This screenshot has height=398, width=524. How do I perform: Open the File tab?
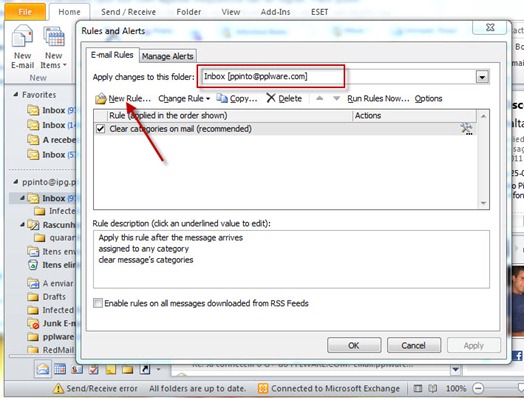(x=25, y=12)
